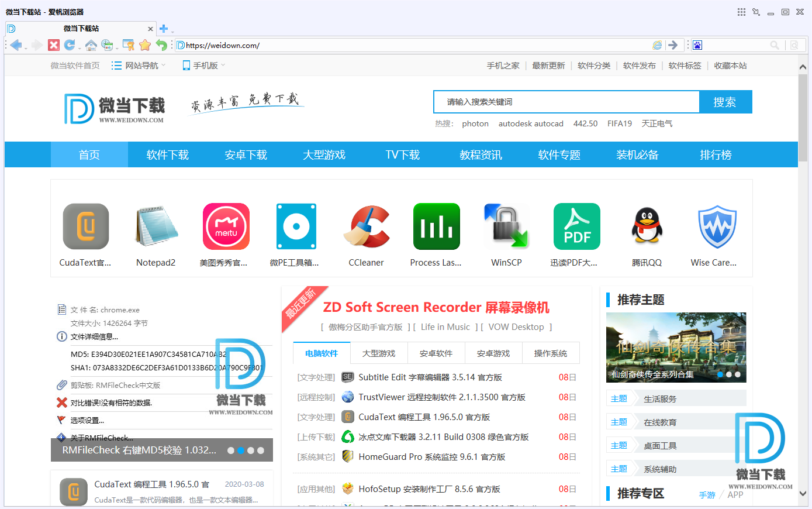Select the third dot on the 仙剑奇侠传 banner
This screenshot has width=812, height=509.
coord(738,374)
